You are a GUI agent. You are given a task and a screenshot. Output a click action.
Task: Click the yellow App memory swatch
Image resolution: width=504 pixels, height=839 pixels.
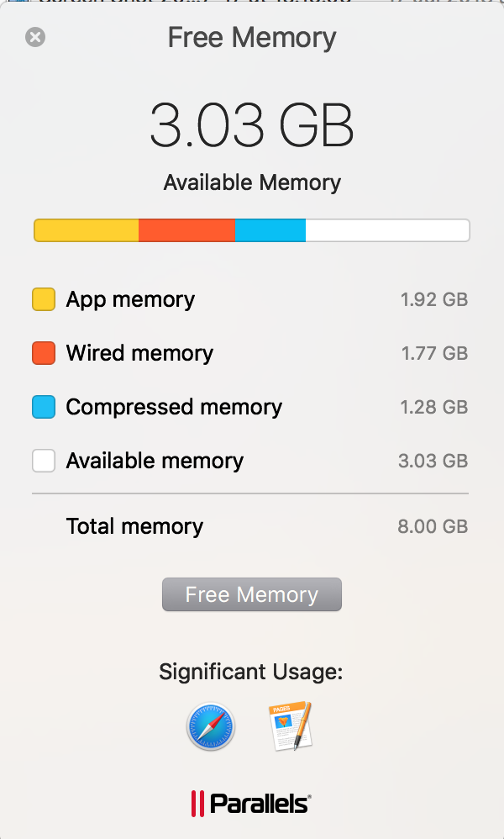(x=44, y=299)
